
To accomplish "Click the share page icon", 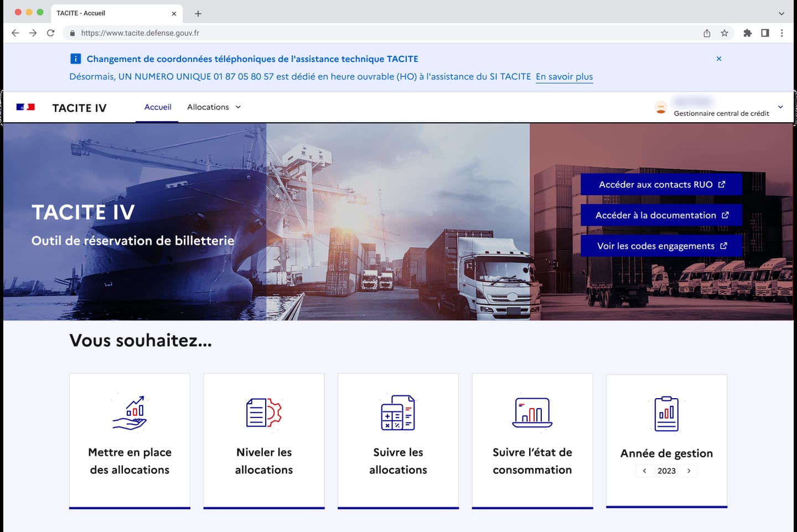I will tap(707, 33).
